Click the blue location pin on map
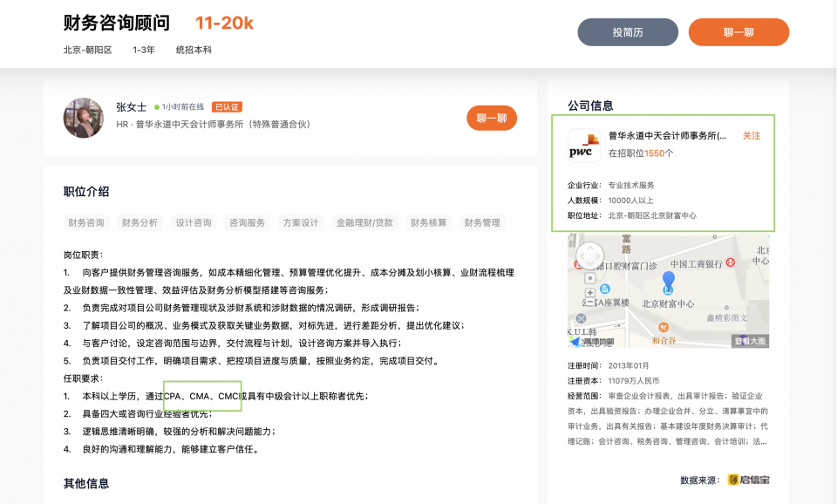 coord(668,282)
